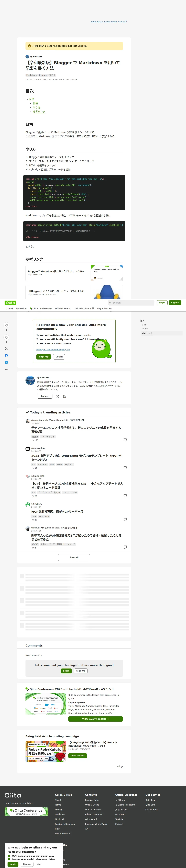Open the C# tag under WinForms article

tap(33, 465)
